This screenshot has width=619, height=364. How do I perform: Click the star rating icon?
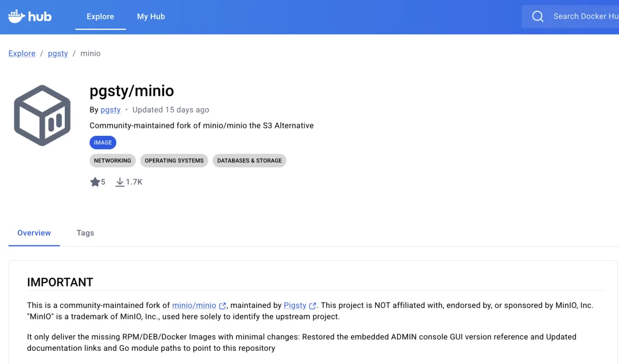[x=95, y=182]
